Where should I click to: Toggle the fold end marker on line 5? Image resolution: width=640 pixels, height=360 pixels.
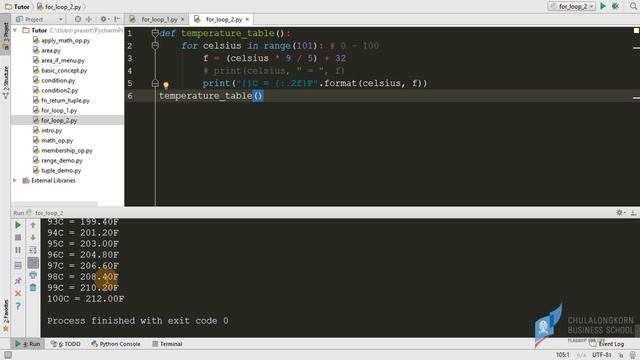[155, 83]
